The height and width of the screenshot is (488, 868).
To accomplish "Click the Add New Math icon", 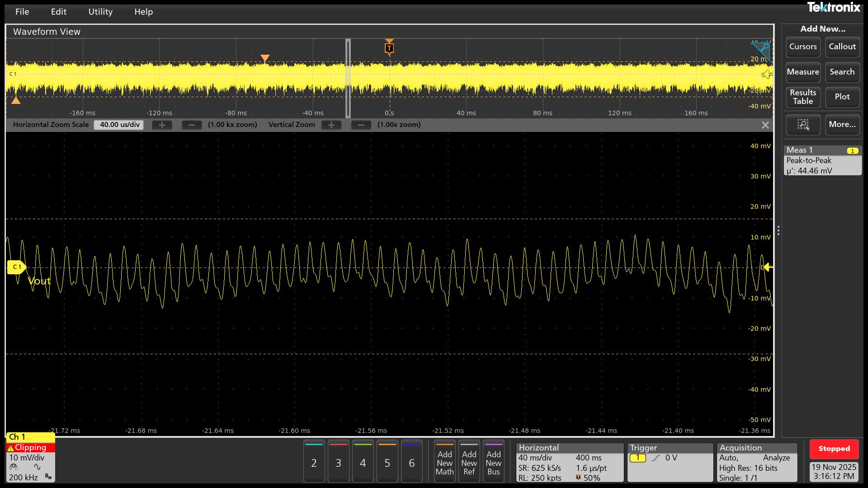I will (x=444, y=461).
